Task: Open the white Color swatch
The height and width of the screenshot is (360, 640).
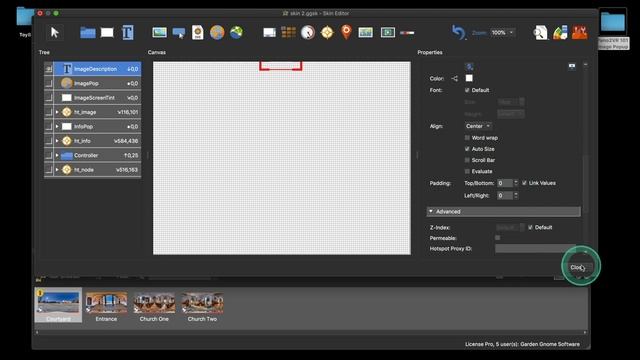Action: pos(469,78)
